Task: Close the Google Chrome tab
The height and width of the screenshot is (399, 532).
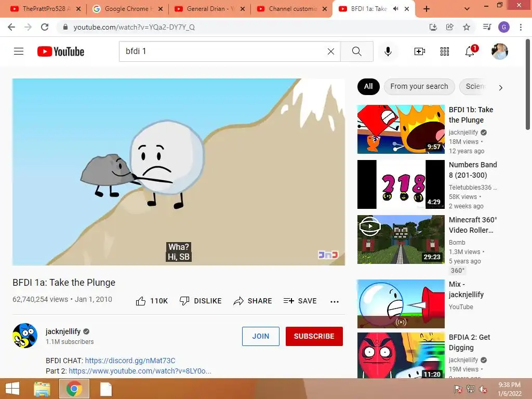Action: pyautogui.click(x=161, y=9)
